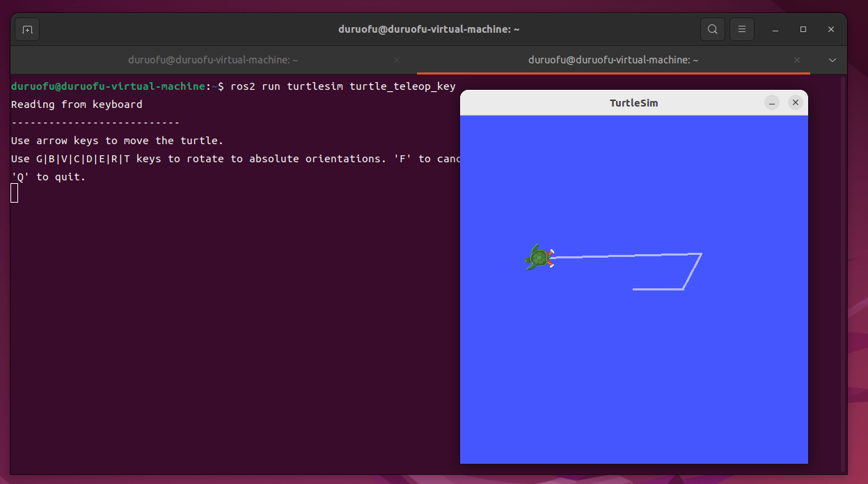Click the terminal's vertical scrollbar
Viewport: 868px width, 484px height.
point(844,272)
